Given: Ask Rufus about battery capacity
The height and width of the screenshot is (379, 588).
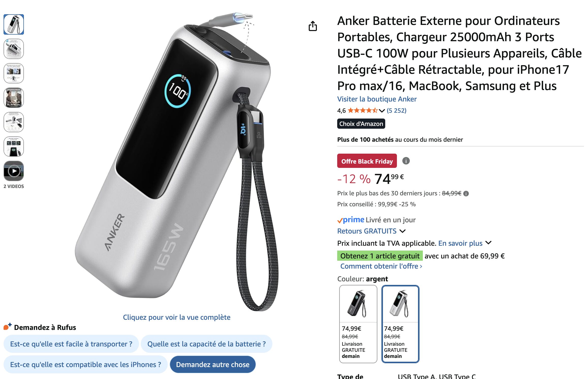Looking at the screenshot, I should point(207,344).
